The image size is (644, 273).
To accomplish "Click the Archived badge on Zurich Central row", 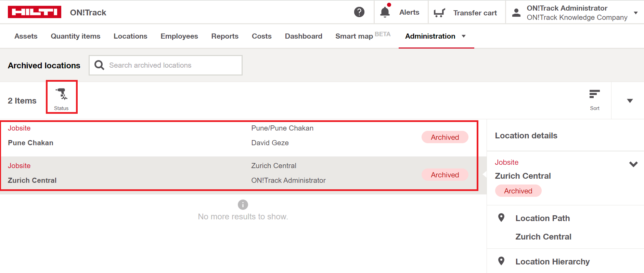I will pos(445,175).
